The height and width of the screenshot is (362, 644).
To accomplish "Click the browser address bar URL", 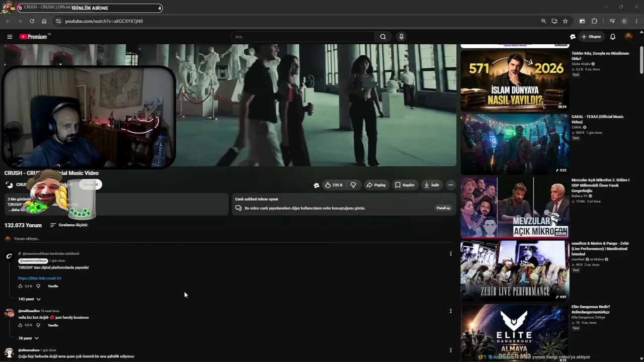I will pyautogui.click(x=104, y=21).
